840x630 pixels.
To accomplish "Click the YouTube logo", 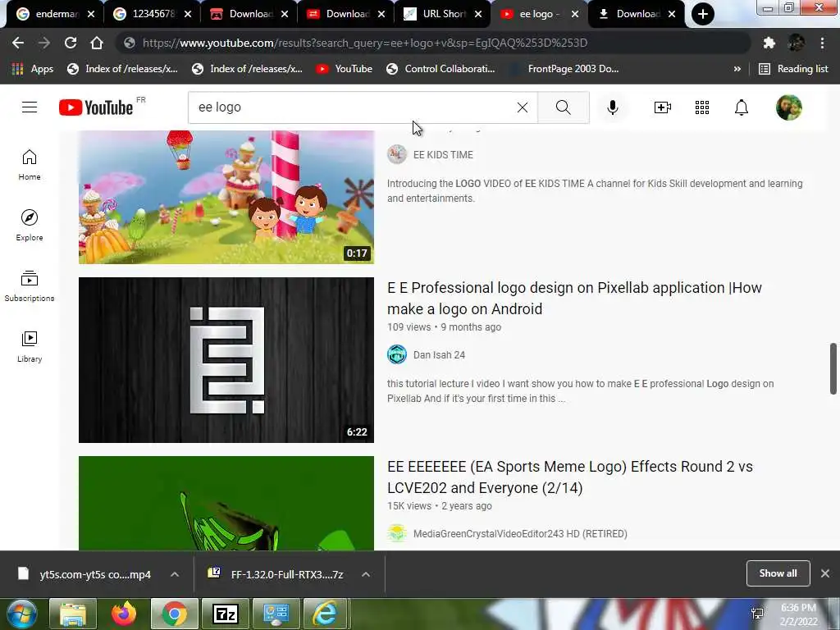I will pos(97,107).
